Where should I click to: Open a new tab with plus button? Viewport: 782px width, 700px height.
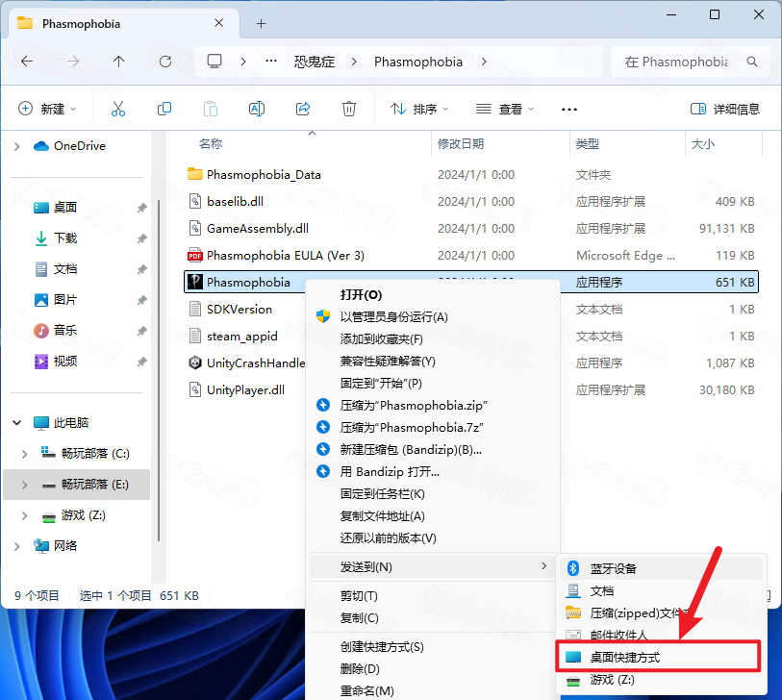coord(261,23)
